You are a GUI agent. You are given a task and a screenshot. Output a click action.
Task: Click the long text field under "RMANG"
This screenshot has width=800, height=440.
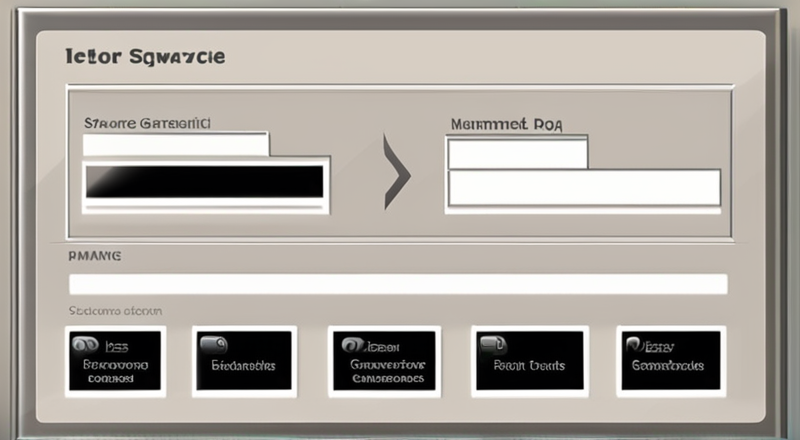[398, 284]
